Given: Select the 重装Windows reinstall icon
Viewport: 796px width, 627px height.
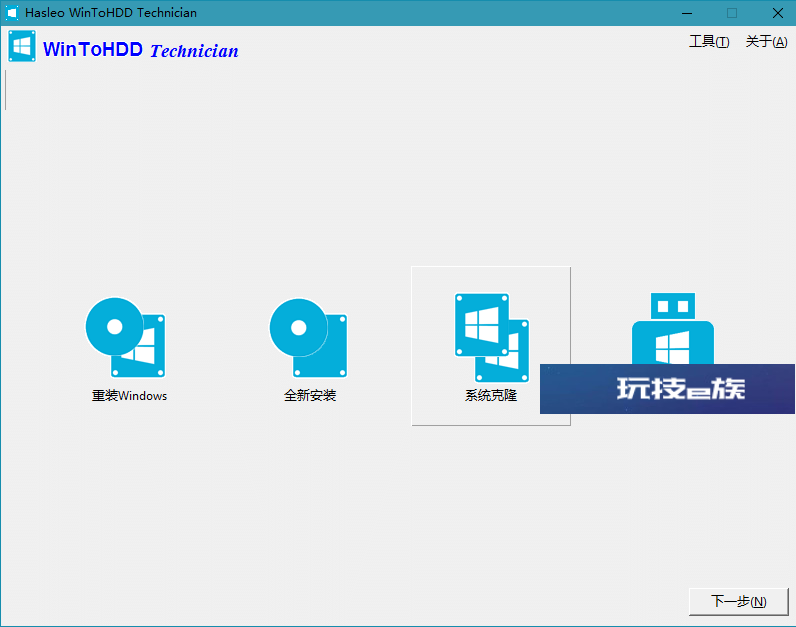Looking at the screenshot, I should point(125,337).
